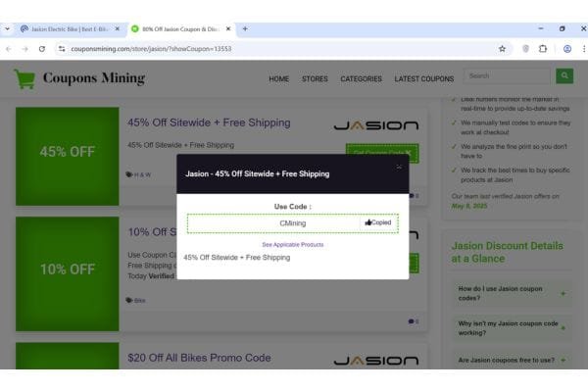Close the Jasion coupon popup dialog
Image resolution: width=588 pixels, height=392 pixels.
(399, 167)
